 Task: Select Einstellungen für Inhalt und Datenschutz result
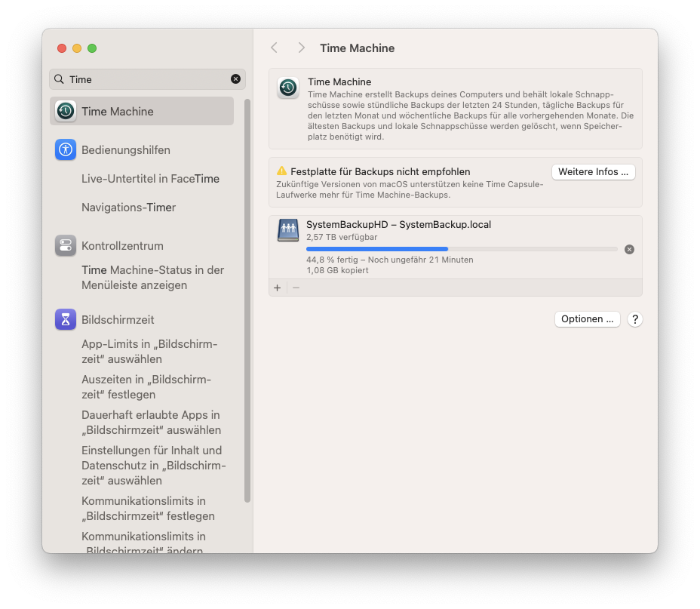click(x=154, y=465)
